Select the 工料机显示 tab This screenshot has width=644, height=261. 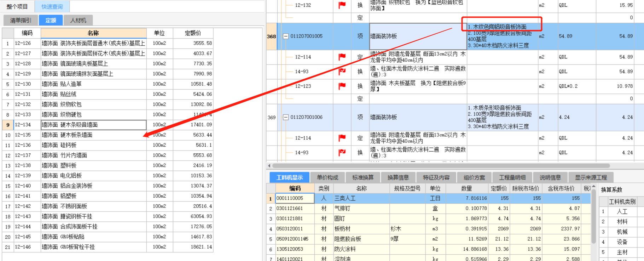pos(290,177)
